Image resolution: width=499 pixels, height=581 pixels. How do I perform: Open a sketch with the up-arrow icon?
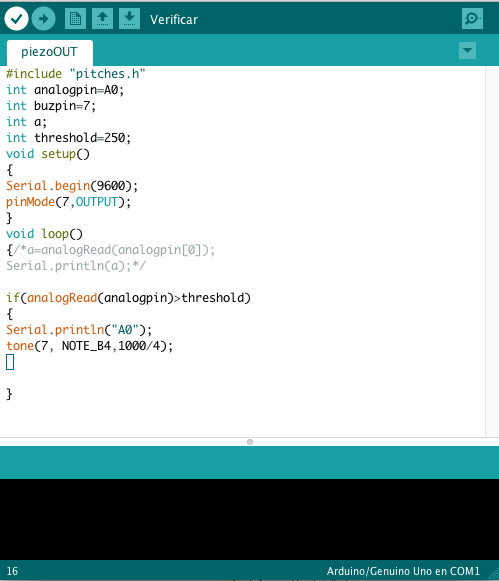[103, 19]
